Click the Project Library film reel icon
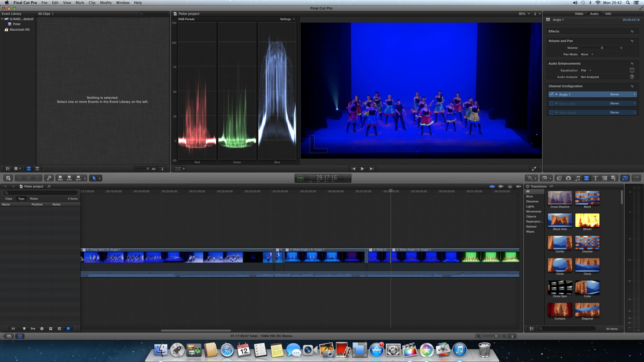Viewport: 644px width, 362px height. 9,336
